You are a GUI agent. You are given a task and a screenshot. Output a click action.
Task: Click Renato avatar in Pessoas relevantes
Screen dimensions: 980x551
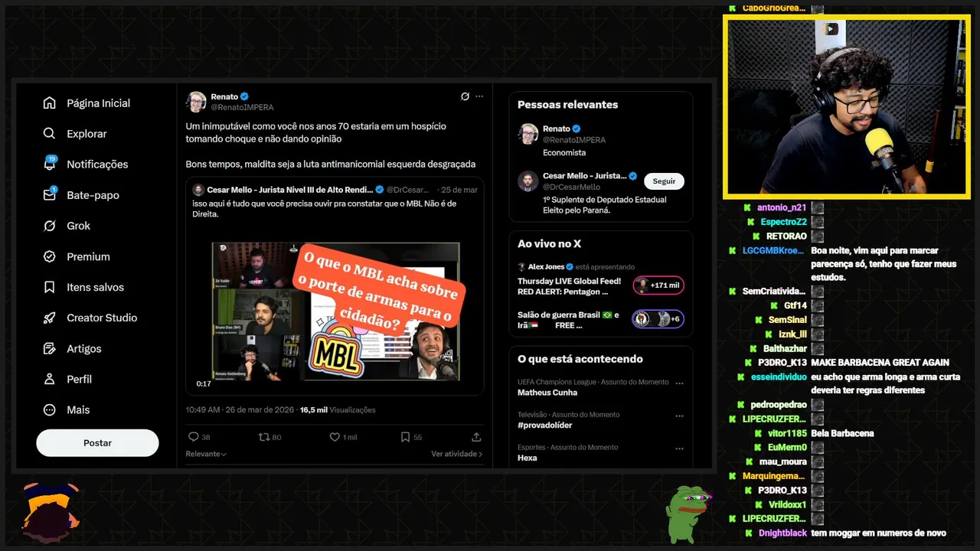click(528, 134)
